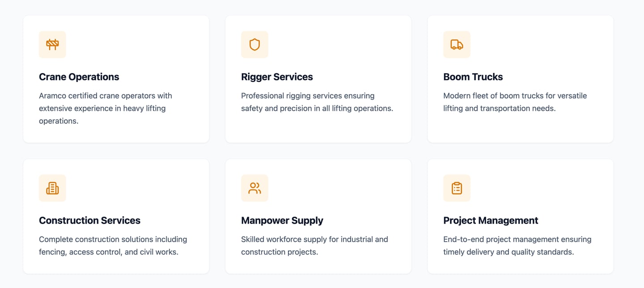Click the construction barrier icon for Crane Operations

click(52, 45)
